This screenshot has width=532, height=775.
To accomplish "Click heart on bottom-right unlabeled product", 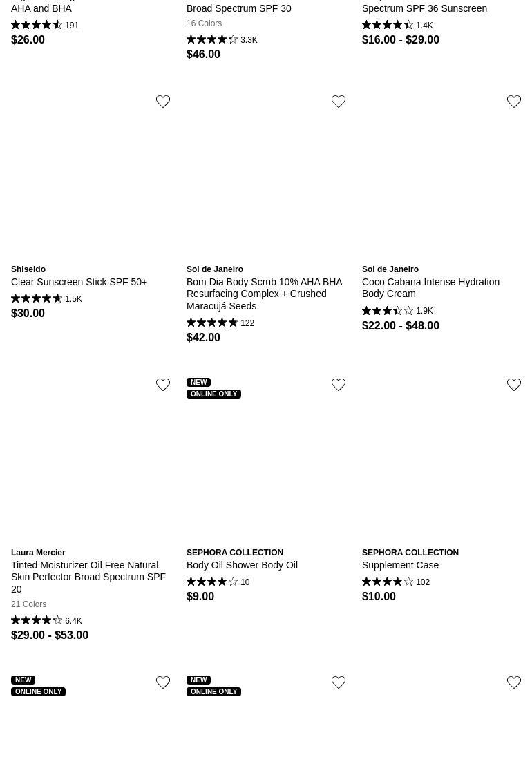I will pos(514,682).
